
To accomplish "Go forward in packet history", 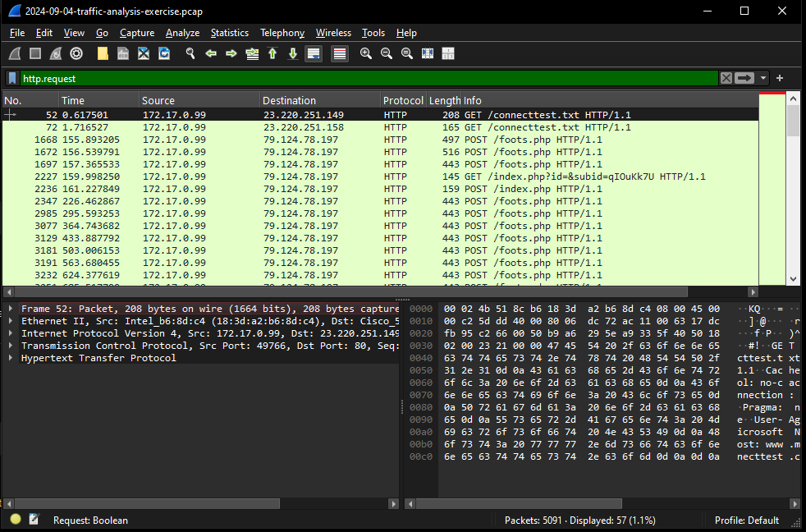I will coord(231,53).
